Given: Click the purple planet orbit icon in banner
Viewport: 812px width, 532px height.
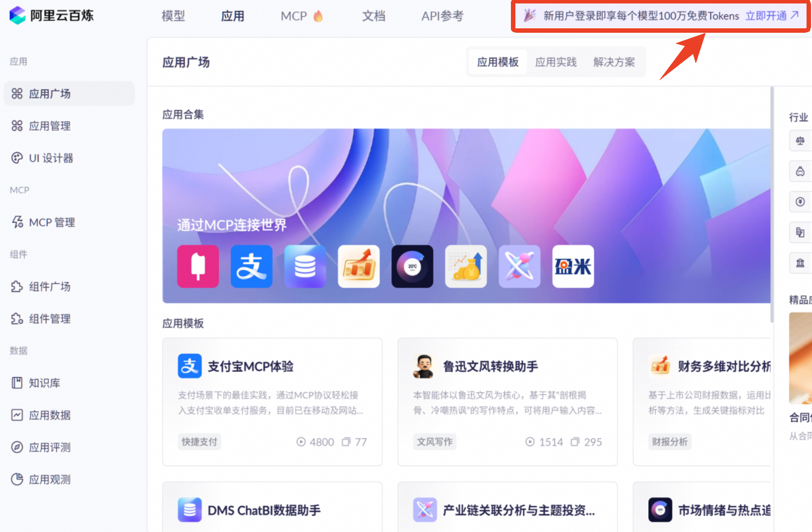Looking at the screenshot, I should (519, 266).
